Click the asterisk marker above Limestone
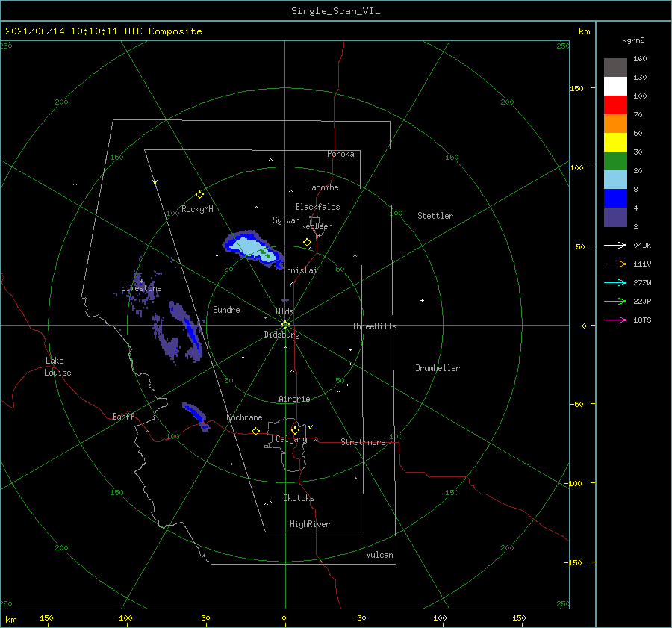This screenshot has height=628, width=672. coord(141,282)
